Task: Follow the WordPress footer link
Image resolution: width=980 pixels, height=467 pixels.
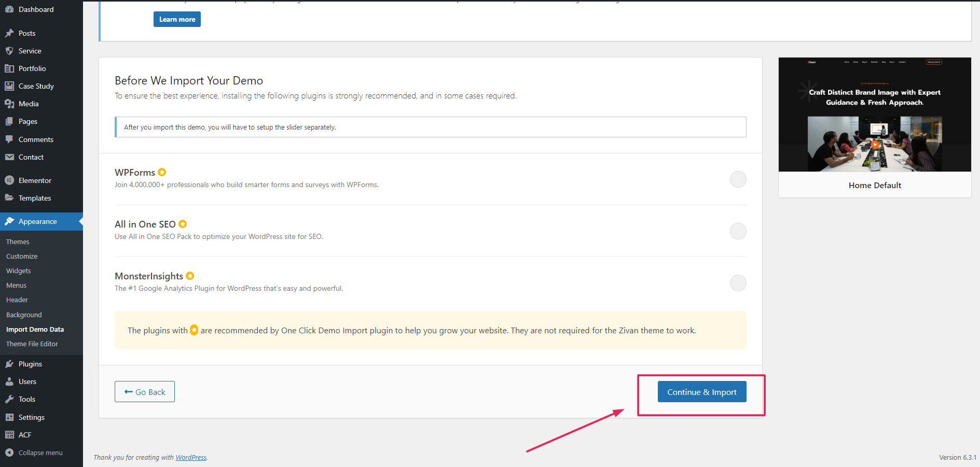Action: pos(191,457)
